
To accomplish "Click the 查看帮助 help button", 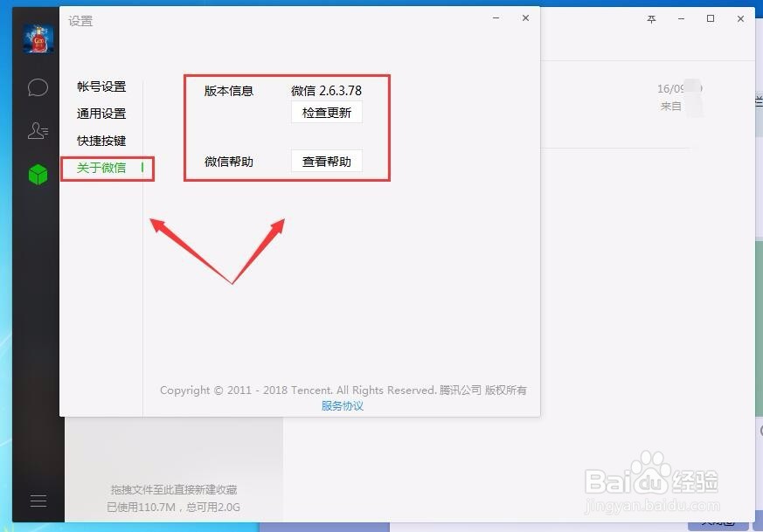I will pos(325,161).
